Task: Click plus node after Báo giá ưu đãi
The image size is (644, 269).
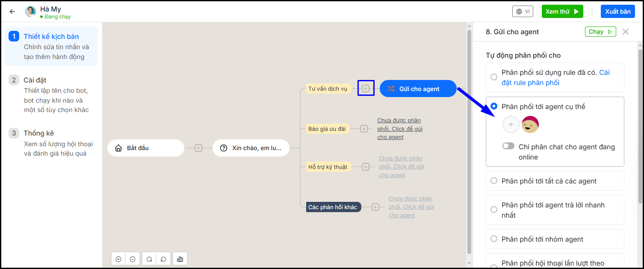Action: tap(364, 129)
